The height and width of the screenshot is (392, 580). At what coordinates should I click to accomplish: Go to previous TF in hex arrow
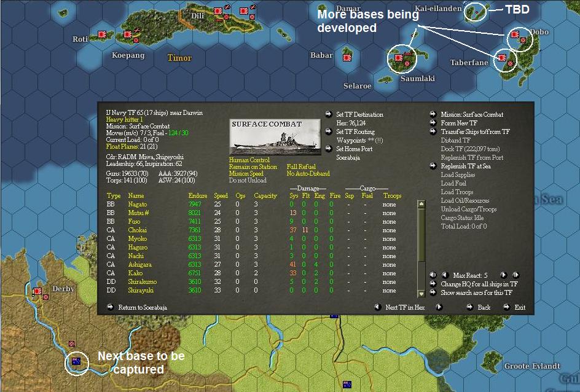(x=377, y=307)
